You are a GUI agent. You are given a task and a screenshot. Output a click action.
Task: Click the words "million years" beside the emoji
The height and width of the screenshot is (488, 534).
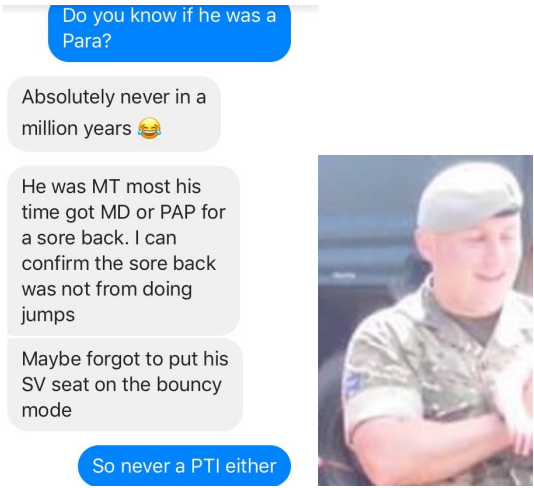pyautogui.click(x=76, y=129)
